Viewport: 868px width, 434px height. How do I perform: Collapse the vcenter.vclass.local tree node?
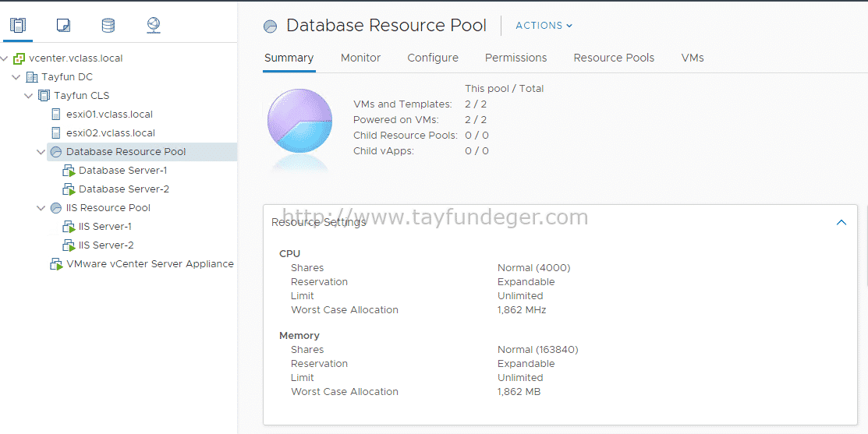click(x=5, y=58)
